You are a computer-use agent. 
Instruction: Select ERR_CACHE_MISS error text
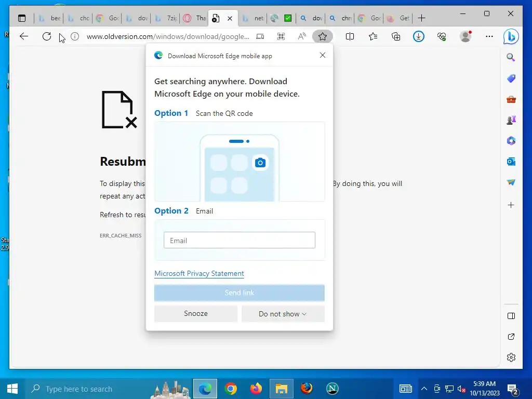point(121,235)
